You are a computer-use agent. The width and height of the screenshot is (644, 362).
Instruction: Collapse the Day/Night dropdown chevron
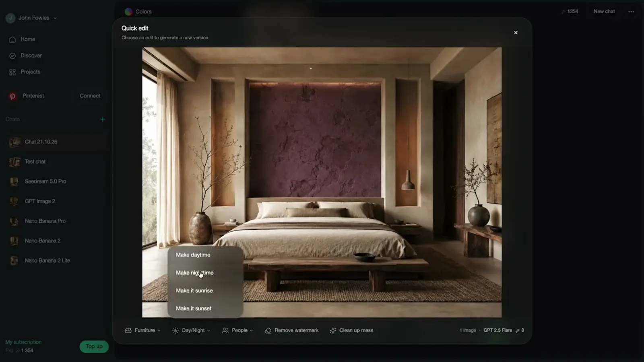[x=208, y=331]
